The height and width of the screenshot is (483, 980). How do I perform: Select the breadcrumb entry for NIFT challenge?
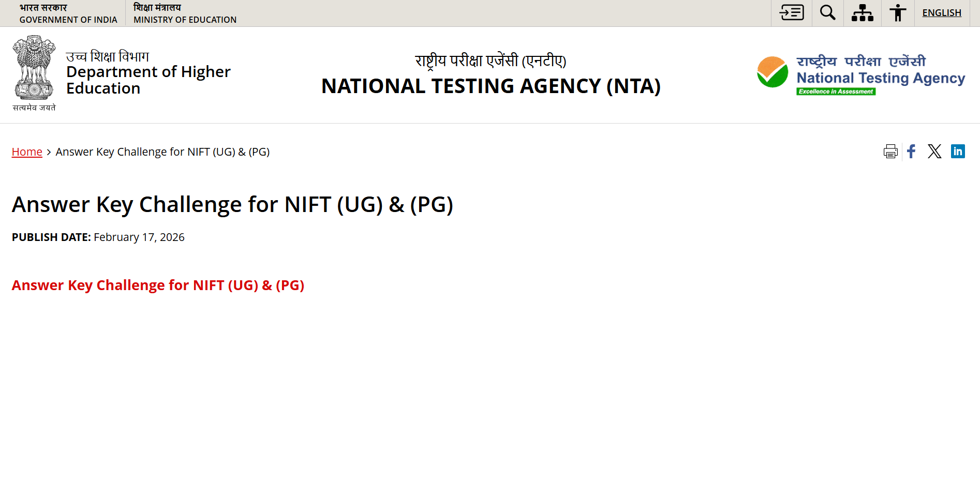(162, 152)
